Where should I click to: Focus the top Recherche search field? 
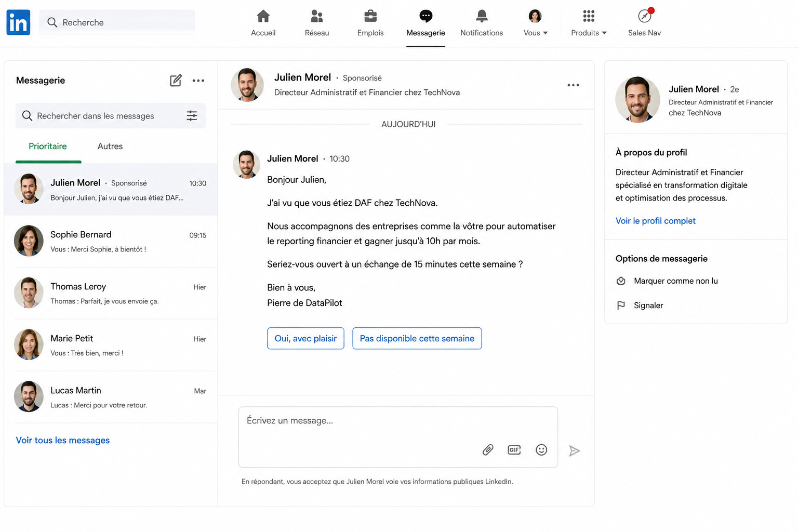[117, 22]
